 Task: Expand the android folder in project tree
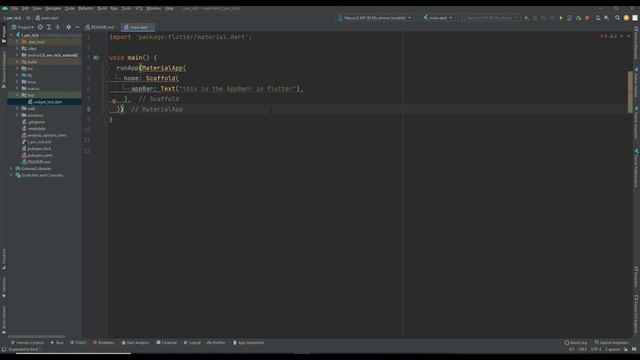click(18, 55)
